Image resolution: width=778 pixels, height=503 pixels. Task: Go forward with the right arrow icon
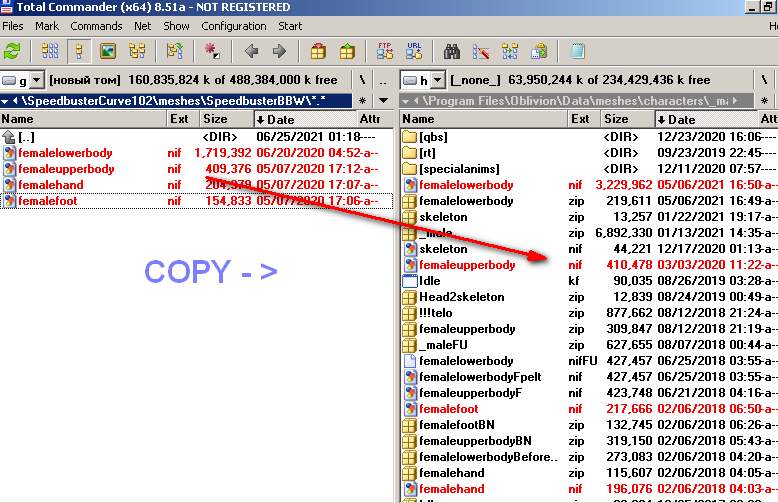tap(279, 51)
